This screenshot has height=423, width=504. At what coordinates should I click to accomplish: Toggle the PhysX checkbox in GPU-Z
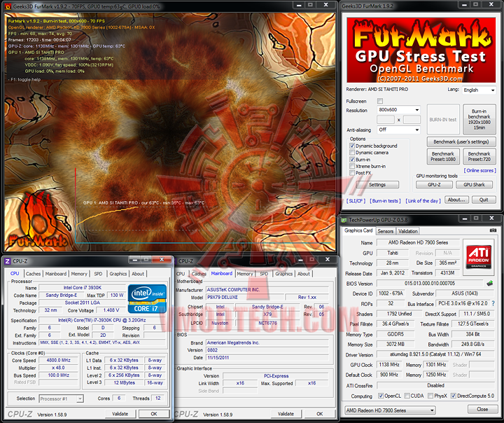tap(430, 396)
